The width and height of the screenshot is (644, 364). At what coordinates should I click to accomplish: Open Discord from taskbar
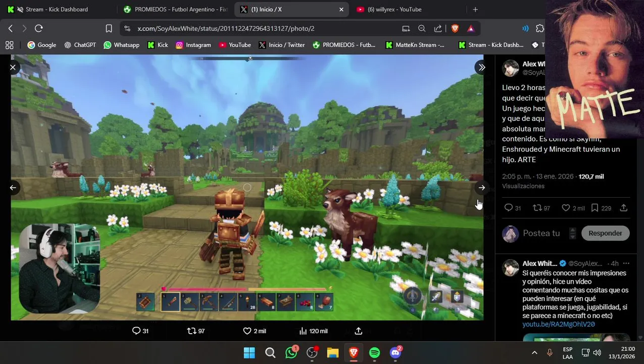(395, 352)
